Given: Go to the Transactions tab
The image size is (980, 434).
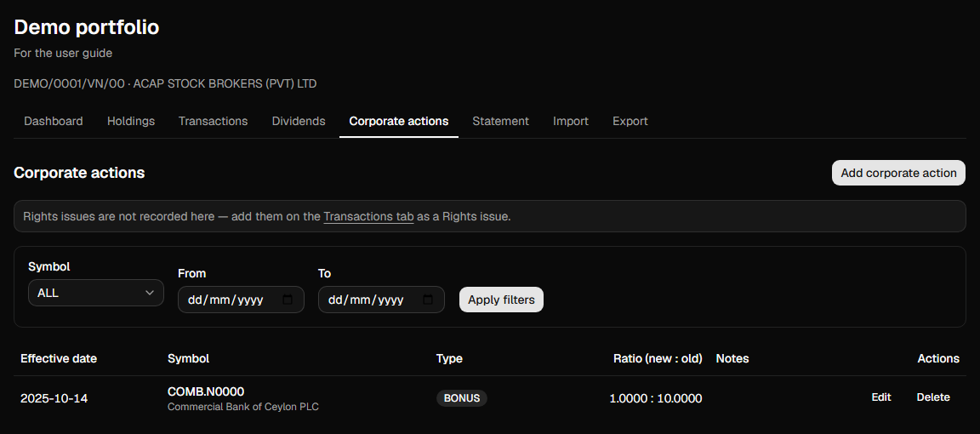Looking at the screenshot, I should click(x=214, y=122).
